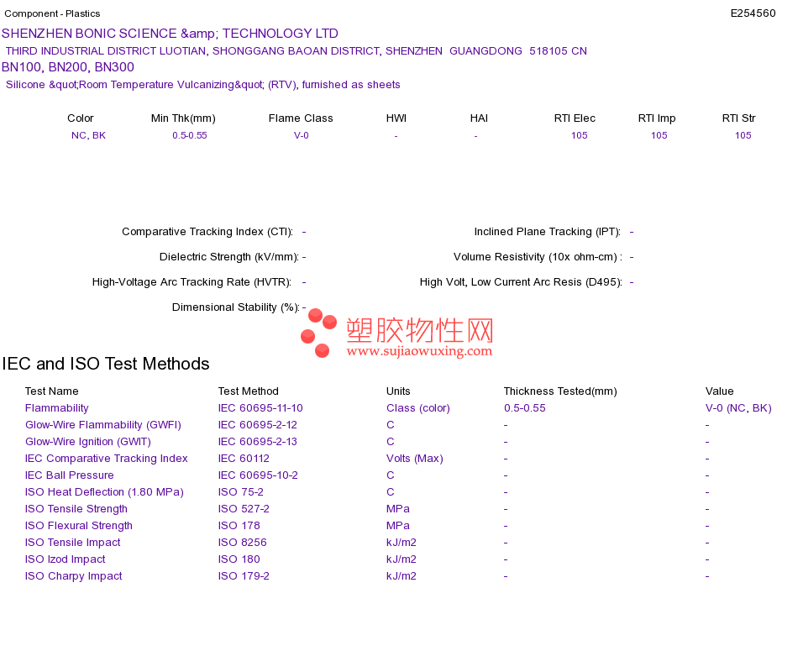Click the Flammability test name
This screenshot has height=672, width=798.
click(57, 407)
